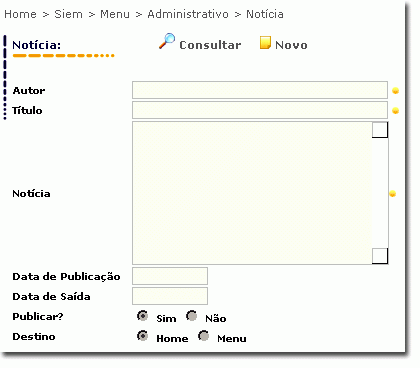Click the Novo yellow note icon
Viewport: 420px width, 368px height.
265,43
